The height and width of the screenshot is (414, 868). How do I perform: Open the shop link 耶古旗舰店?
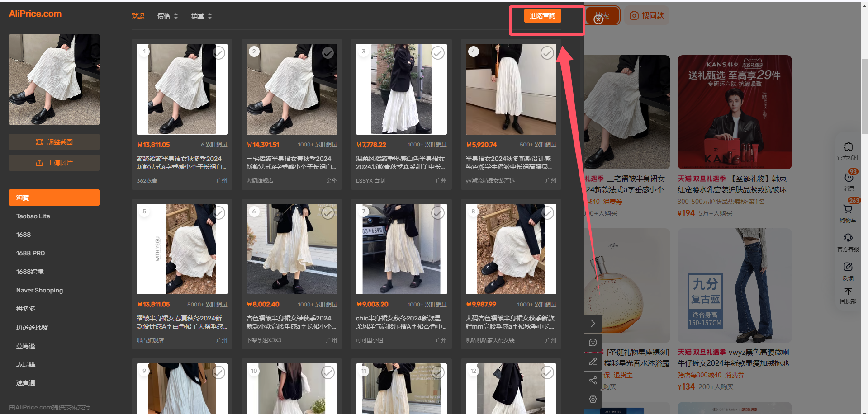coord(150,340)
